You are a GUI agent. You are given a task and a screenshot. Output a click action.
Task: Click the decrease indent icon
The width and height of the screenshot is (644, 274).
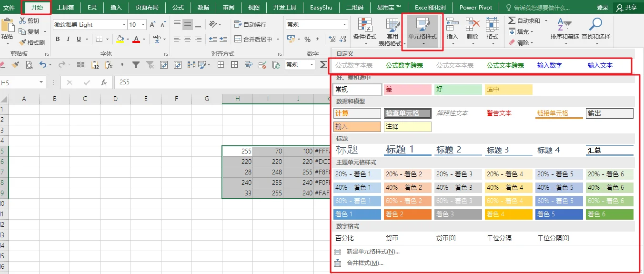tap(213, 39)
